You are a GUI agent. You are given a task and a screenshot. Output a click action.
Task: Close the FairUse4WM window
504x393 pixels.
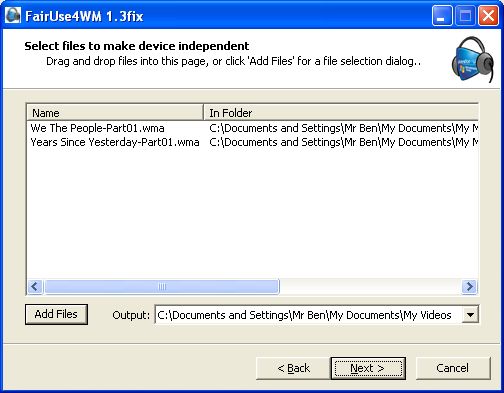click(x=488, y=16)
